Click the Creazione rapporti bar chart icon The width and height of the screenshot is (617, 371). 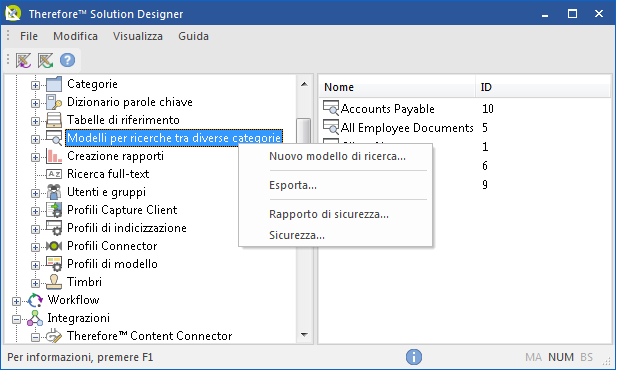(54, 156)
